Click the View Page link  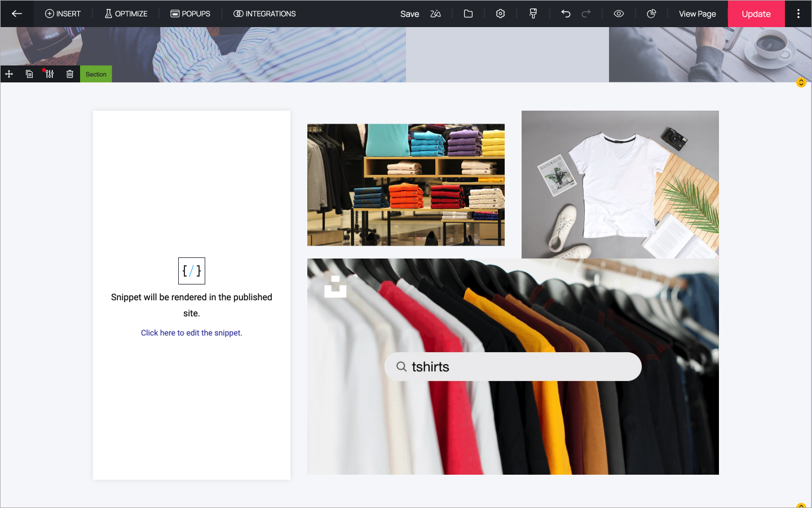(x=698, y=14)
